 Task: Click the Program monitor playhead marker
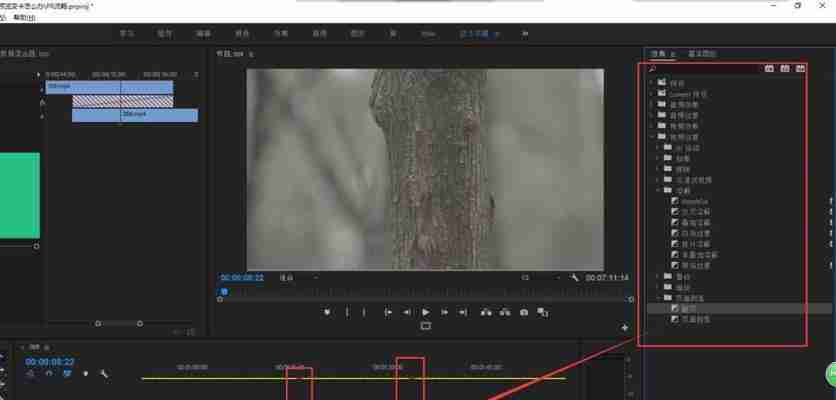point(224,292)
